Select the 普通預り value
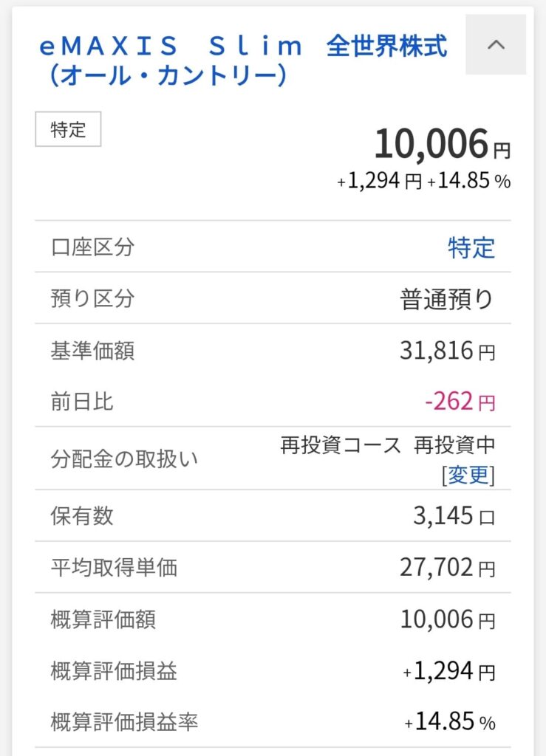The image size is (546, 756). coord(446,299)
